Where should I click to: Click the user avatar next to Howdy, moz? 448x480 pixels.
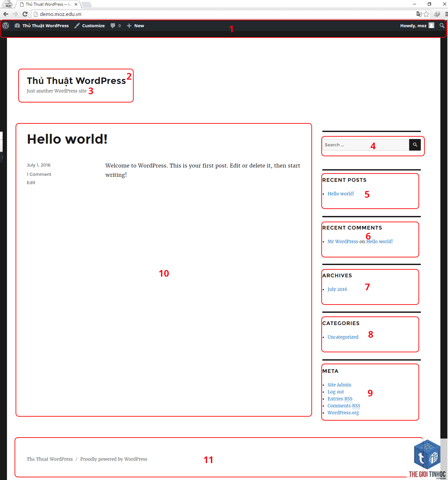(431, 25)
